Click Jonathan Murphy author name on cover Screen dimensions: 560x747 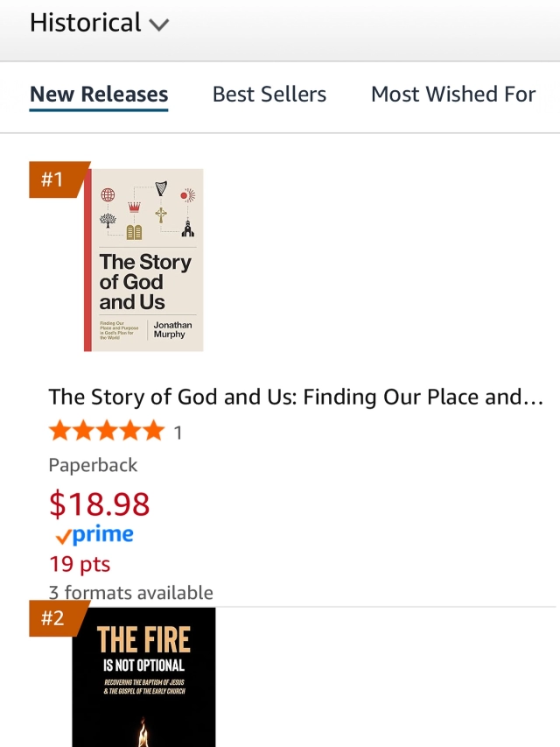tap(173, 329)
